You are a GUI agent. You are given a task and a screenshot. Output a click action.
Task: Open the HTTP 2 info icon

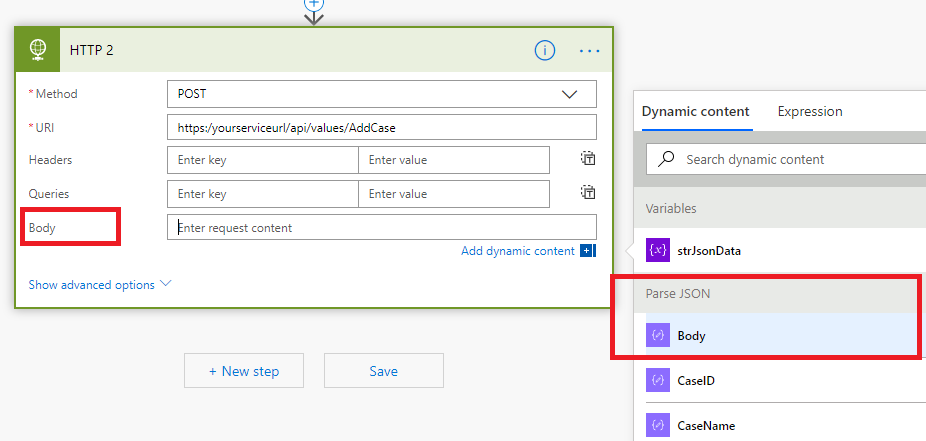[545, 50]
